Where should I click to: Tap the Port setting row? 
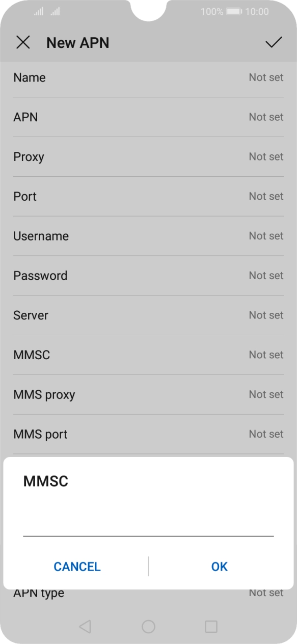pos(148,196)
